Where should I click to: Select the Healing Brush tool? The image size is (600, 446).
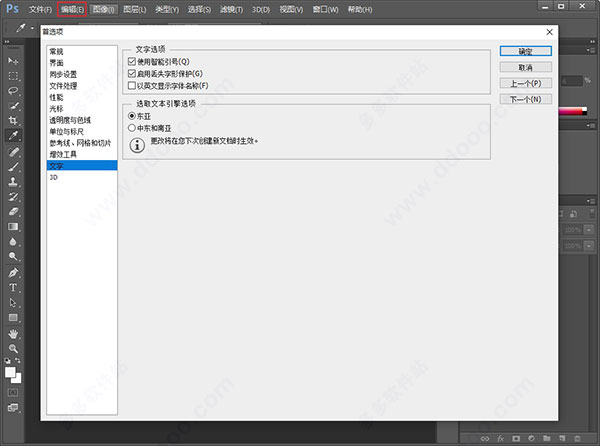tap(13, 152)
